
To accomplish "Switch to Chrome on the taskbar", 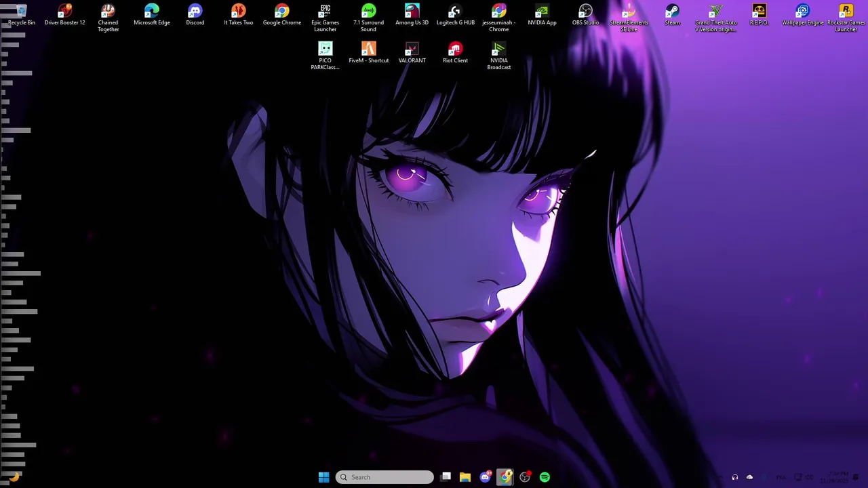I will [505, 477].
